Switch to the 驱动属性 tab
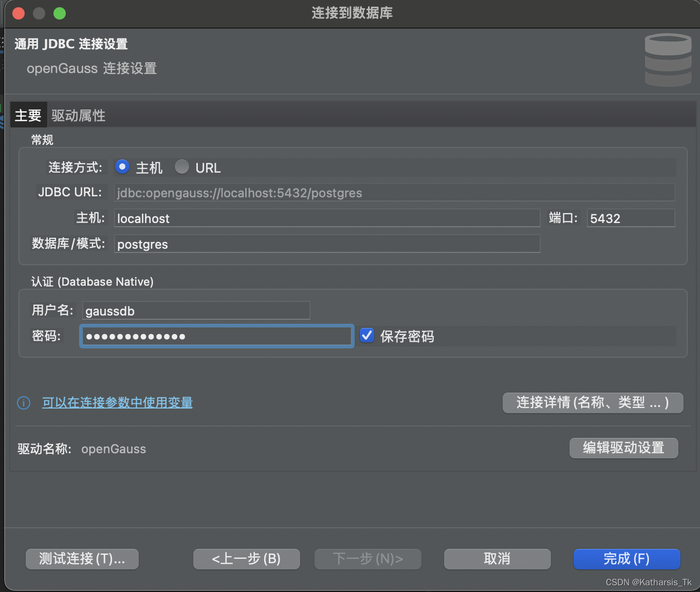This screenshot has height=592, width=700. pos(78,115)
